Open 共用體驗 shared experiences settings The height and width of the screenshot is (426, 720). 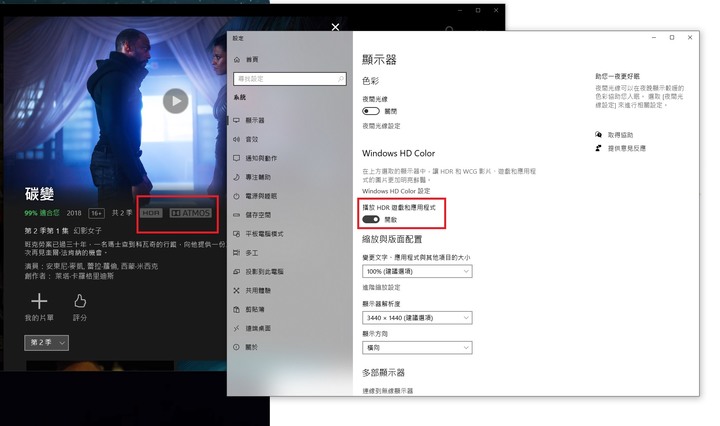tap(258, 291)
